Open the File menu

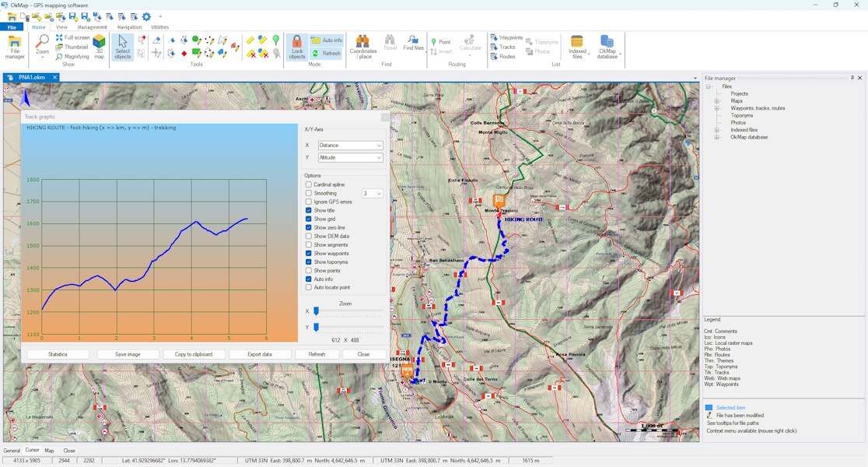[x=12, y=27]
